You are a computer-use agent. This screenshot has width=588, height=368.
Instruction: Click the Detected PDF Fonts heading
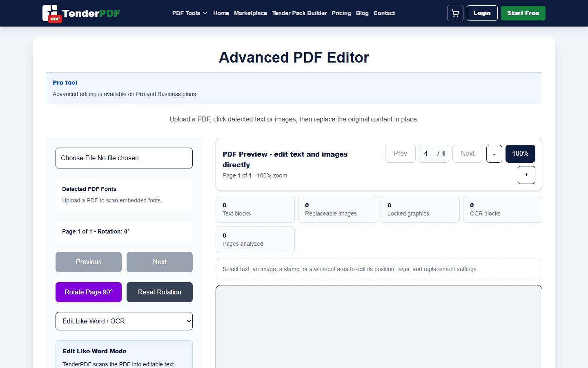[89, 189]
